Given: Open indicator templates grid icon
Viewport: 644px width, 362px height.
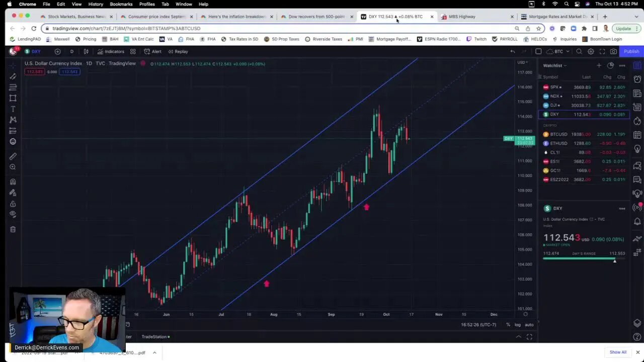Looking at the screenshot, I should (x=133, y=51).
